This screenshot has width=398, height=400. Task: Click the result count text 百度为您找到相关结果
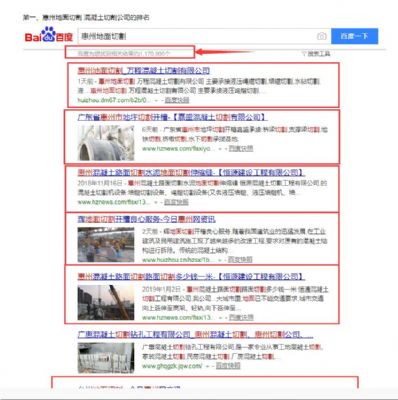click(x=124, y=53)
